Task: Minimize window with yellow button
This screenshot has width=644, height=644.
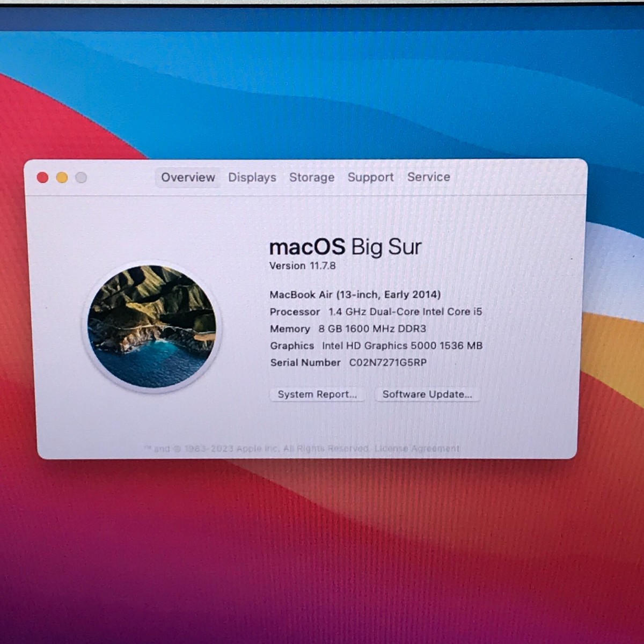Action: pos(62,178)
